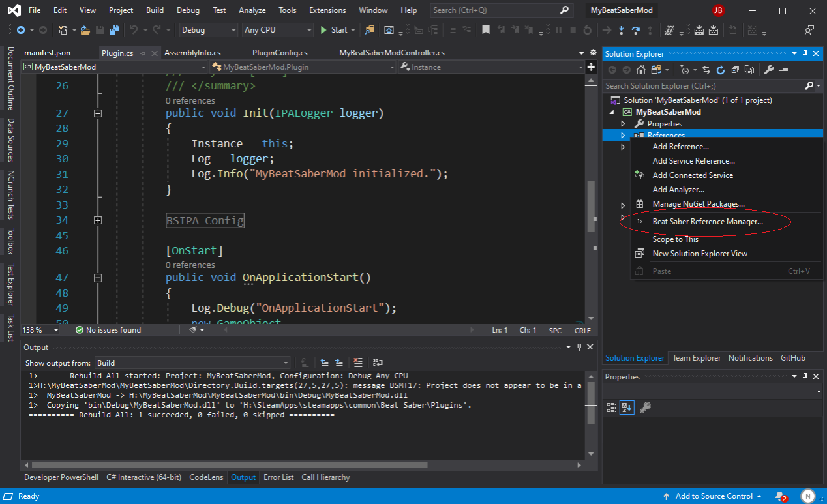Image resolution: width=827 pixels, height=504 pixels.
Task: Click Go to Previous Message in Output
Action: tap(324, 363)
